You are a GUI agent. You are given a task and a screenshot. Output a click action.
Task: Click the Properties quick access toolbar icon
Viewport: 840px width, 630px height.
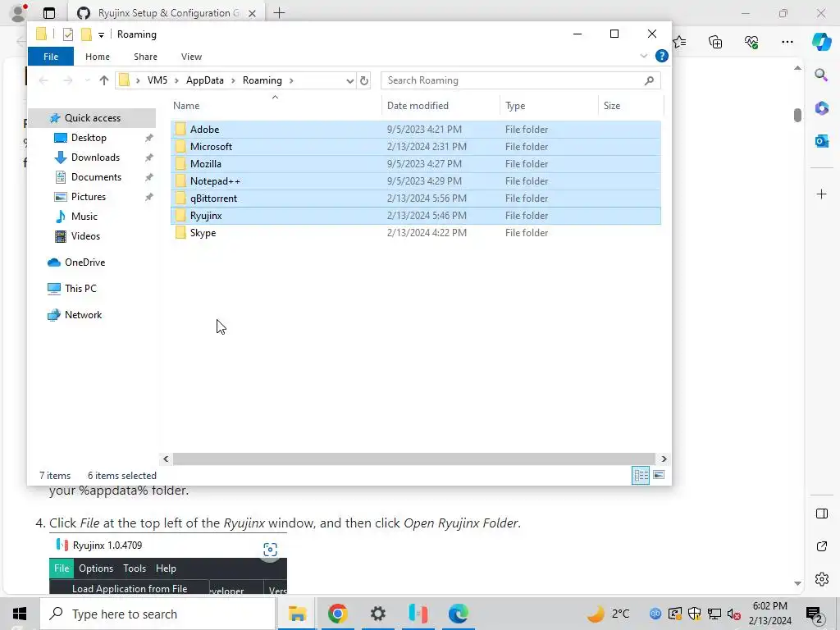pos(67,34)
